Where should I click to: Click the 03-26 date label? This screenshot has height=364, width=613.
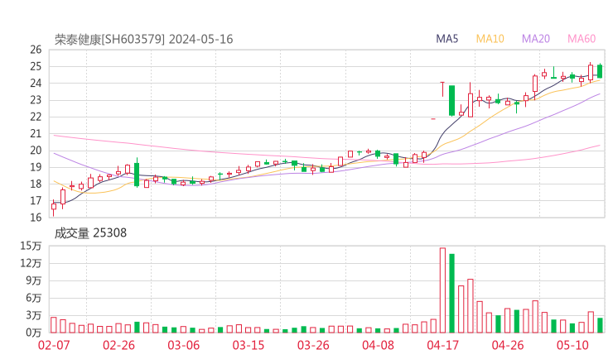coord(313,345)
